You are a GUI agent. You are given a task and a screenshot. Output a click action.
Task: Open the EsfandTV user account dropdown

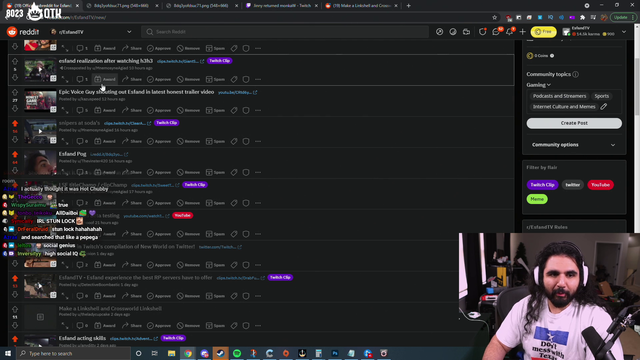(x=594, y=31)
